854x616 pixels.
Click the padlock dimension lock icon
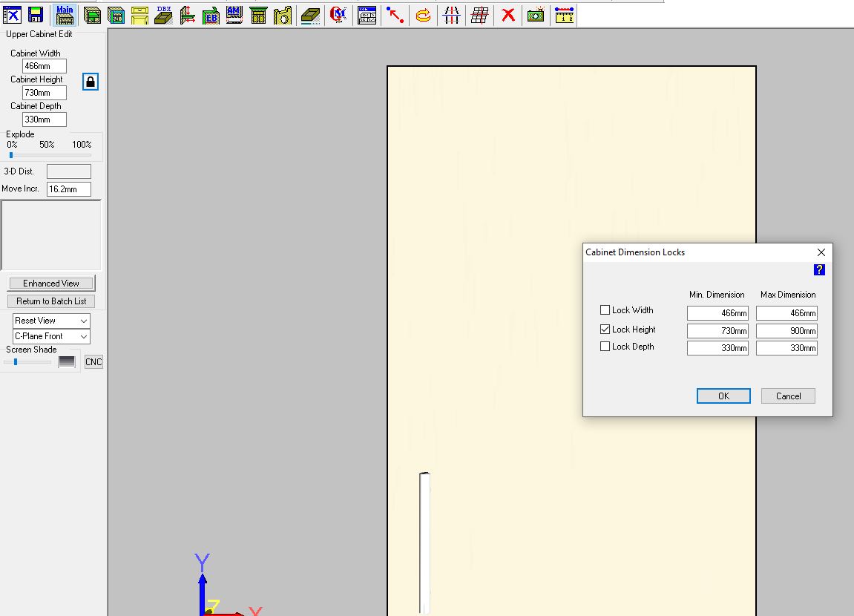[91, 82]
